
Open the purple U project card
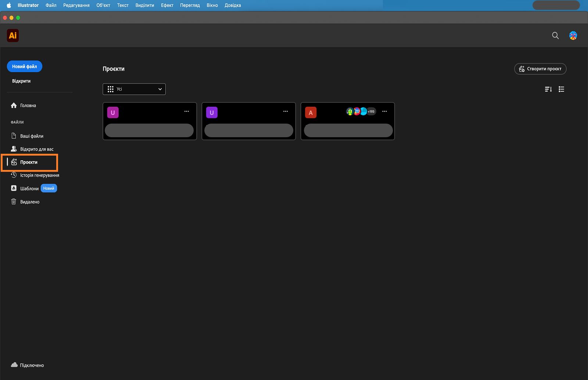[249, 121]
